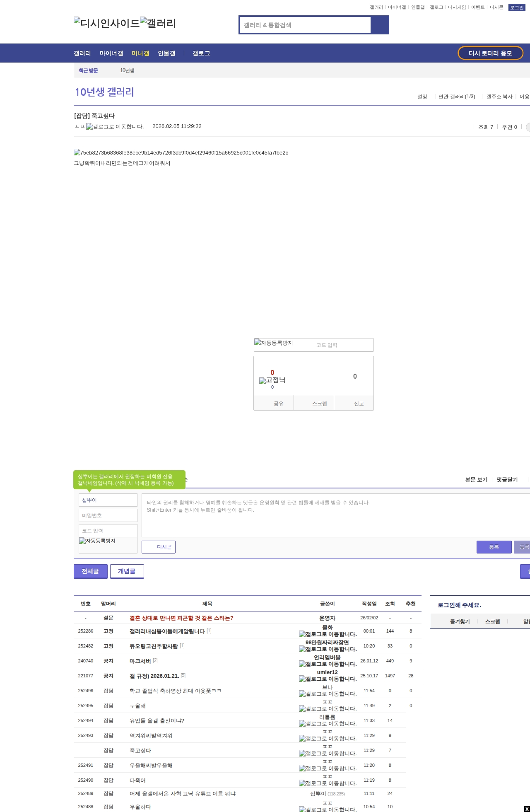This screenshot has width=530, height=812.
Task: Click the 갤러리 logo image beside 디시인사이드
Action: [x=158, y=23]
